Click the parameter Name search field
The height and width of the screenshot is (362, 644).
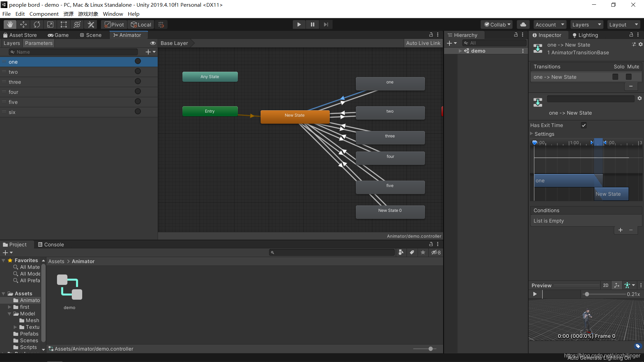73,52
